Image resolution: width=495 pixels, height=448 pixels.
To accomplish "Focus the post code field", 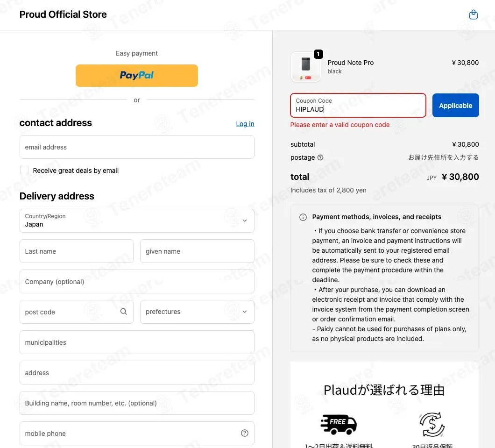I will point(77,312).
